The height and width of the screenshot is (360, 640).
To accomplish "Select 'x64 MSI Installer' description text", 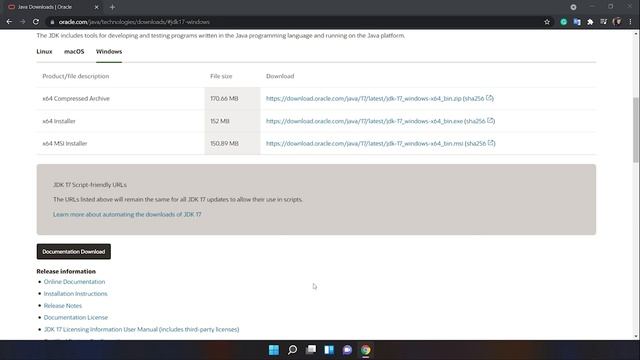I will 65,143.
